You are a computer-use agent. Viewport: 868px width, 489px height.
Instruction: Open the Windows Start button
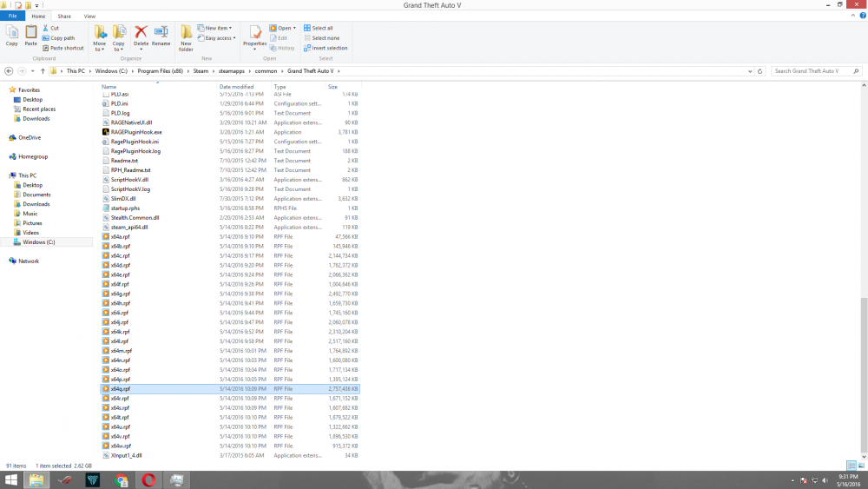click(10, 480)
